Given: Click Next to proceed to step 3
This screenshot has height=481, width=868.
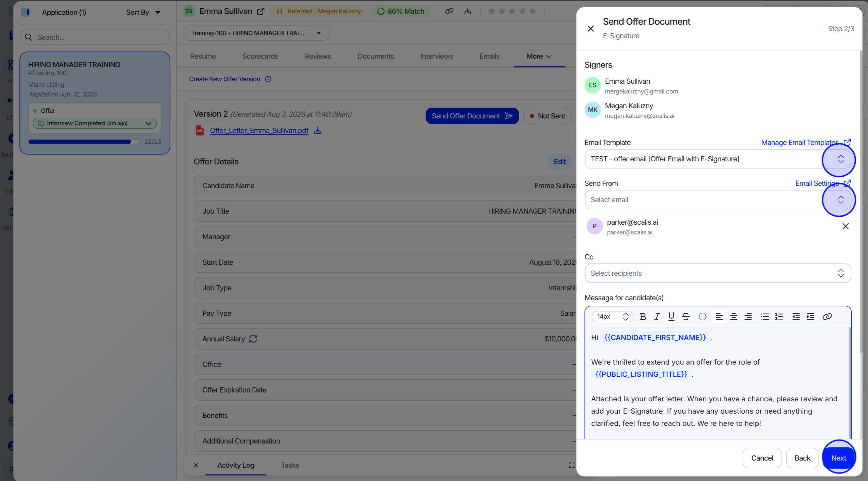Looking at the screenshot, I should click(838, 458).
